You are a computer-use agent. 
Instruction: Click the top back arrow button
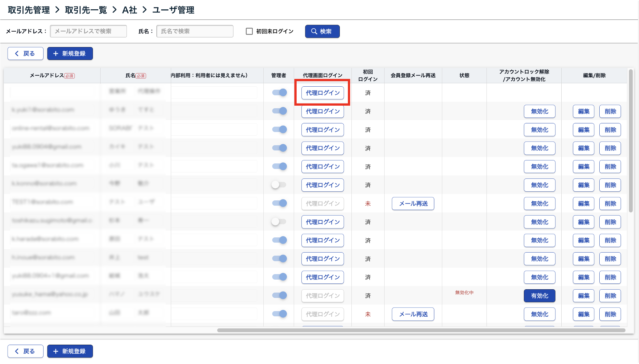[25, 53]
